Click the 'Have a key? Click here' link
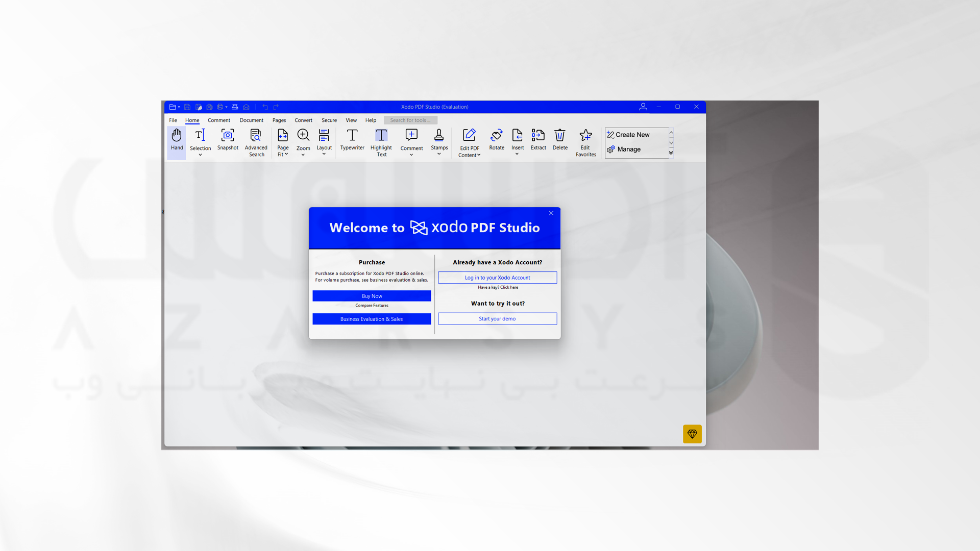Image resolution: width=980 pixels, height=551 pixels. point(498,287)
